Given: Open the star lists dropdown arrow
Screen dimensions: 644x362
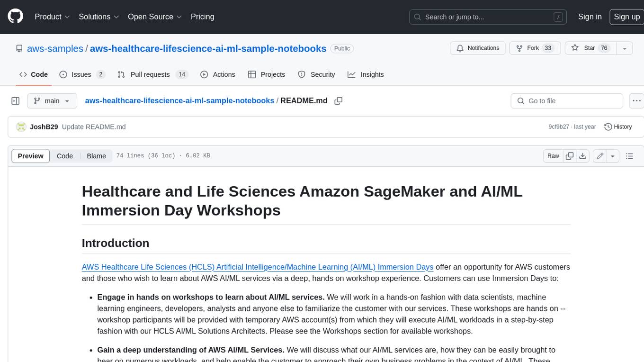Looking at the screenshot, I should 625,48.
